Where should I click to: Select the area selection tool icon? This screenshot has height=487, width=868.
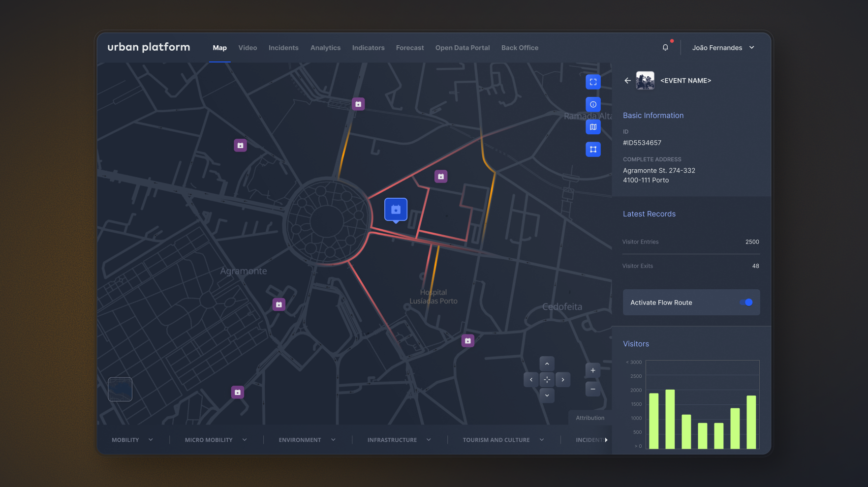(593, 150)
